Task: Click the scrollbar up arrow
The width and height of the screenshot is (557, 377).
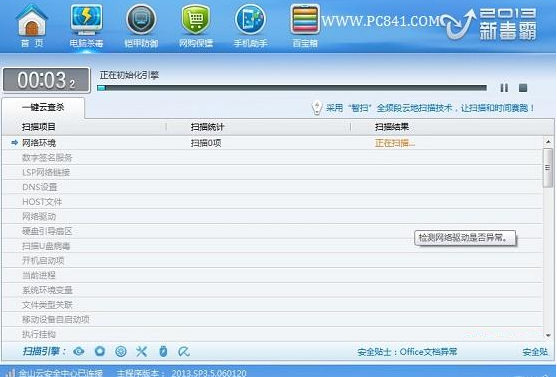Action: pos(548,142)
